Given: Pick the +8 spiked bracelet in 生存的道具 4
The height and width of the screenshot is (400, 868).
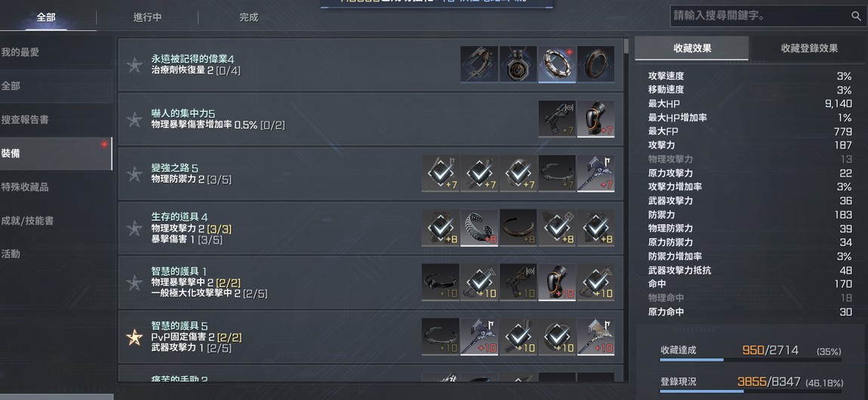Looking at the screenshot, I should 479,227.
